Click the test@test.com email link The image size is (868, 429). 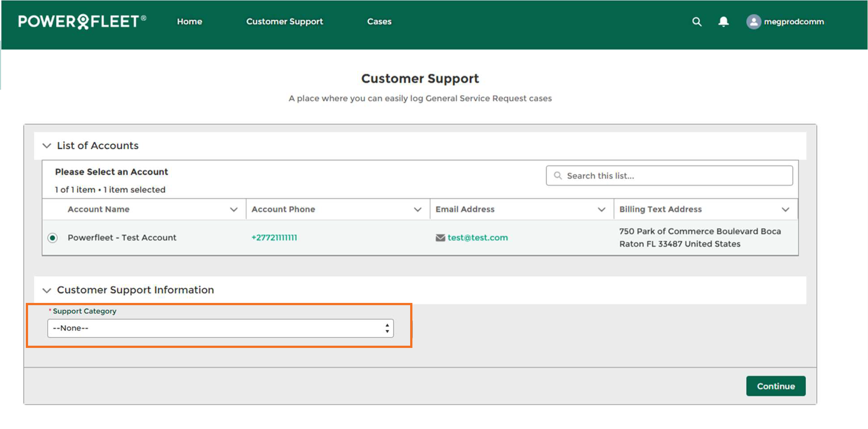[x=477, y=238]
